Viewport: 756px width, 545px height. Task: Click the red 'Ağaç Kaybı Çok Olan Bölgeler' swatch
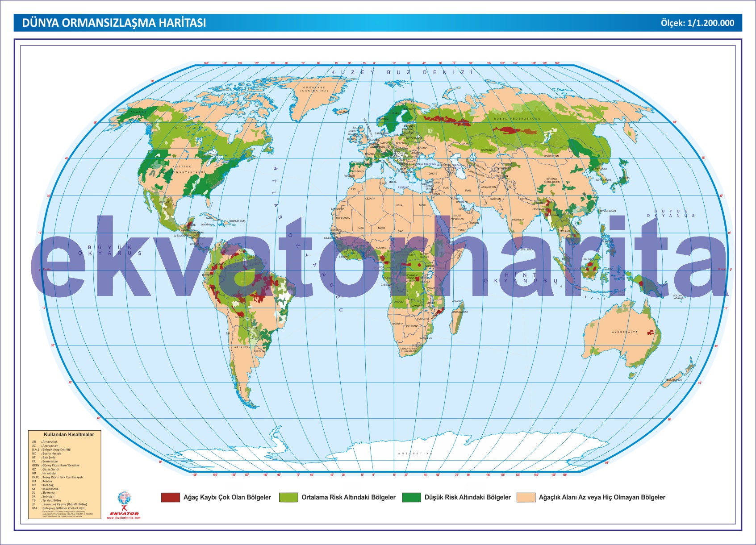coord(170,497)
